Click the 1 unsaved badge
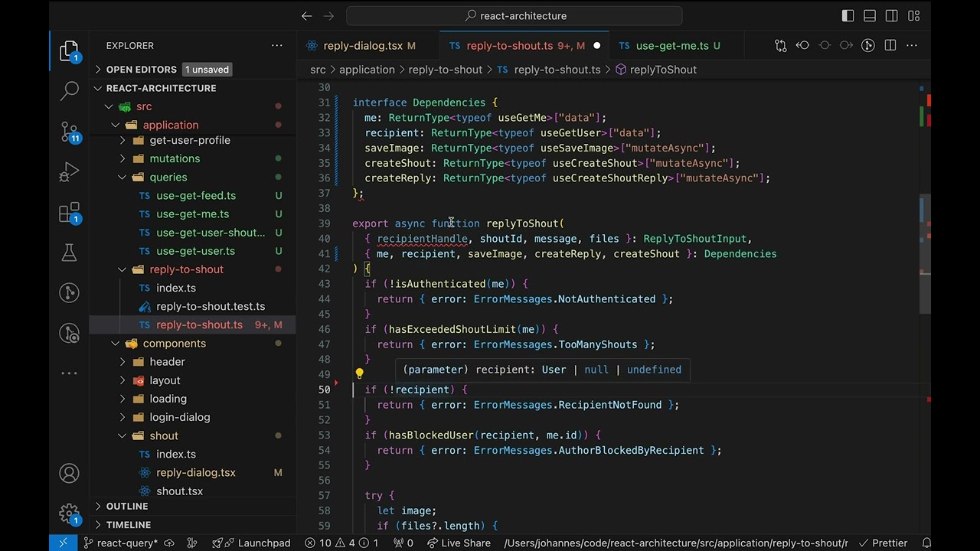 coord(207,70)
